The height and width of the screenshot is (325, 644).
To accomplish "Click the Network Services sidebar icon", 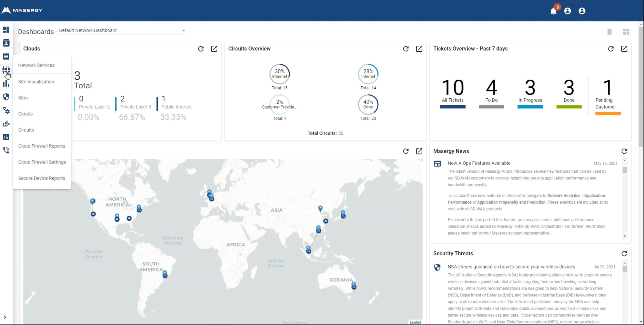I will tap(6, 70).
